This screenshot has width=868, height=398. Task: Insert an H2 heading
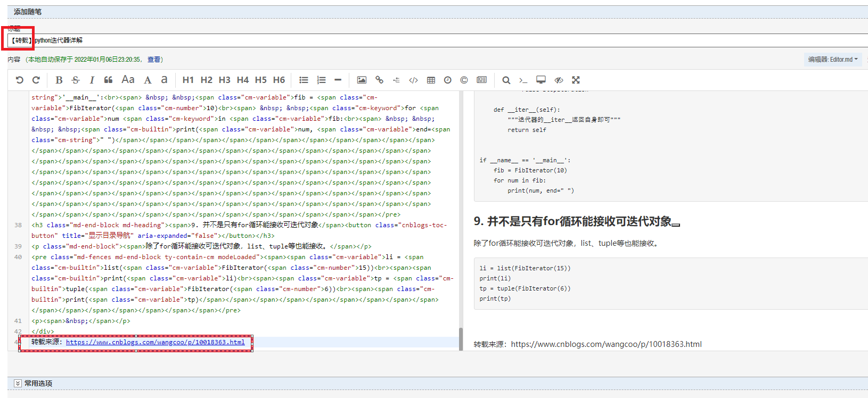[207, 80]
